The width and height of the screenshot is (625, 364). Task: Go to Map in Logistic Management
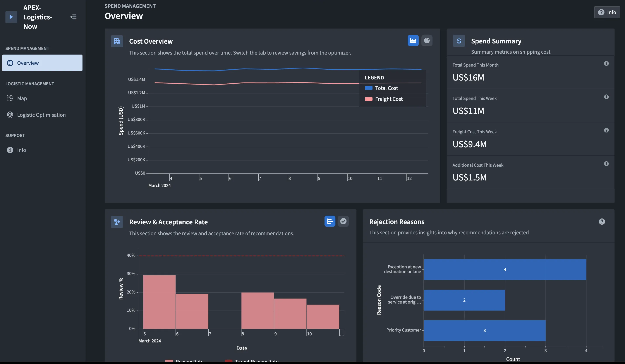22,98
